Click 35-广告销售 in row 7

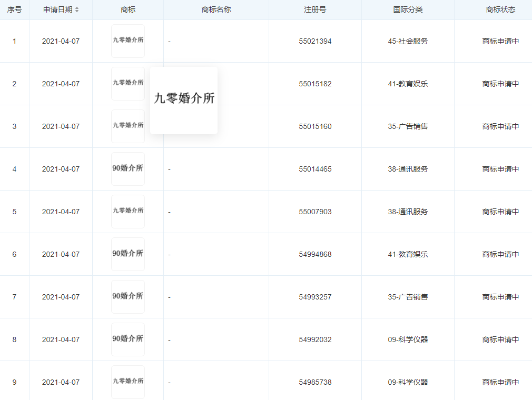[408, 297]
